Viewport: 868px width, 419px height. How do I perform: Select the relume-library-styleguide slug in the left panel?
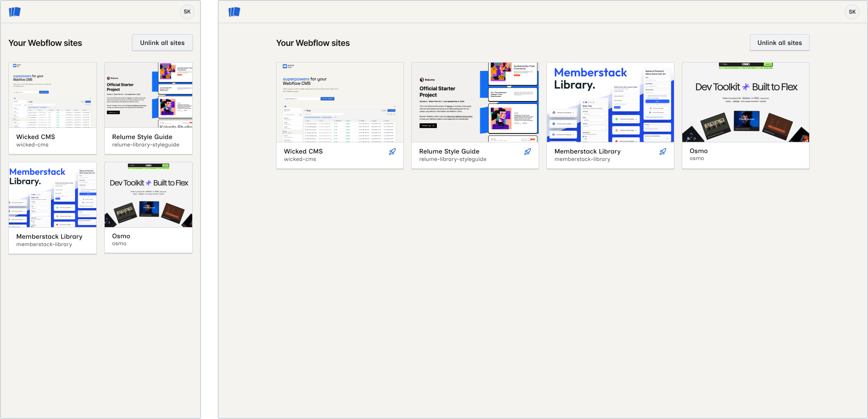(145, 145)
